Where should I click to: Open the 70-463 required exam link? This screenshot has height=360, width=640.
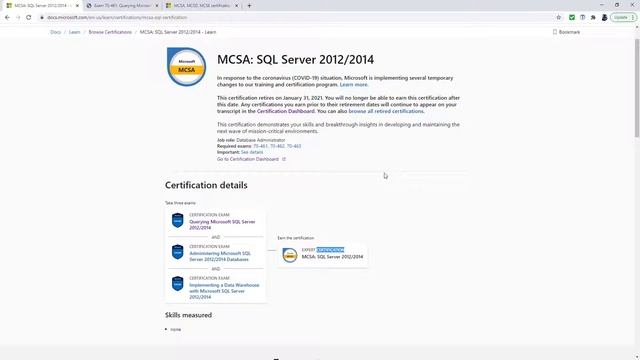[x=294, y=146]
